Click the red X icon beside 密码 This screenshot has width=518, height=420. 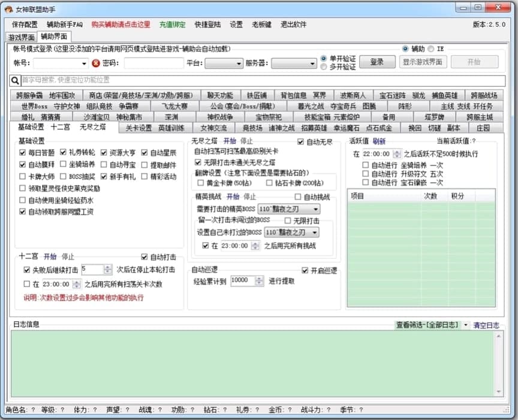(x=96, y=63)
